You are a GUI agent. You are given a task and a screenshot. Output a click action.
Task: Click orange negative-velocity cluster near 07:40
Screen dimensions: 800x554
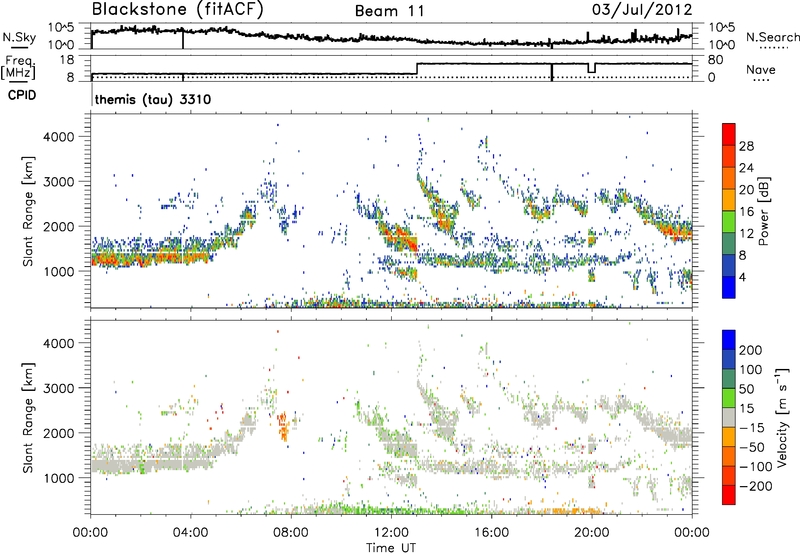(284, 425)
